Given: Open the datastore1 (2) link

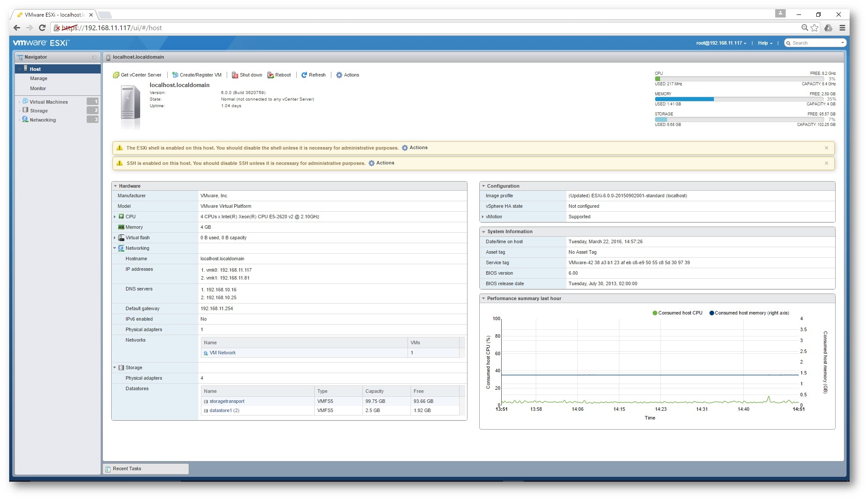Looking at the screenshot, I should 224,410.
